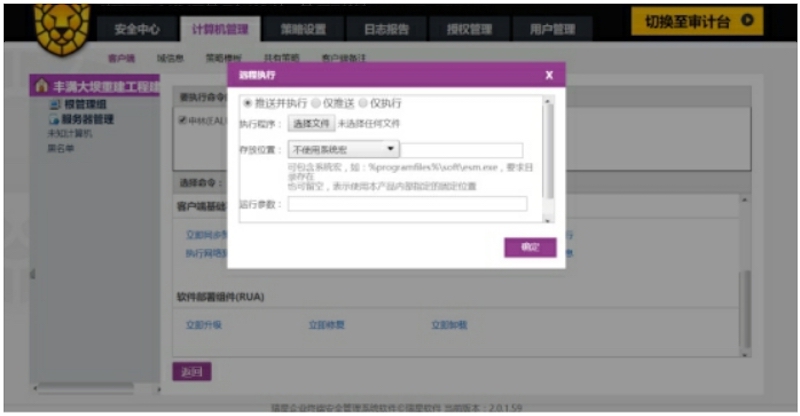
Task: Click the home icon beside 丰满大坝重建工程
Action: click(x=41, y=87)
